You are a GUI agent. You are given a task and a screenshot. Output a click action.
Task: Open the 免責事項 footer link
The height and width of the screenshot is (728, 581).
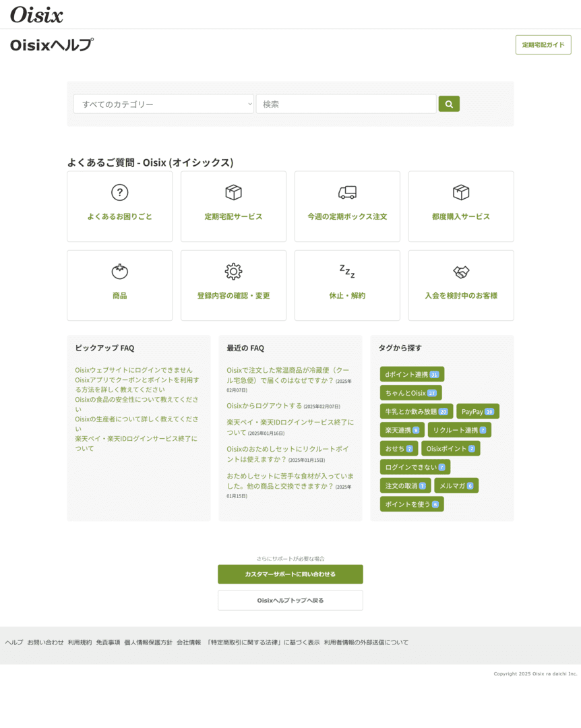coord(108,642)
